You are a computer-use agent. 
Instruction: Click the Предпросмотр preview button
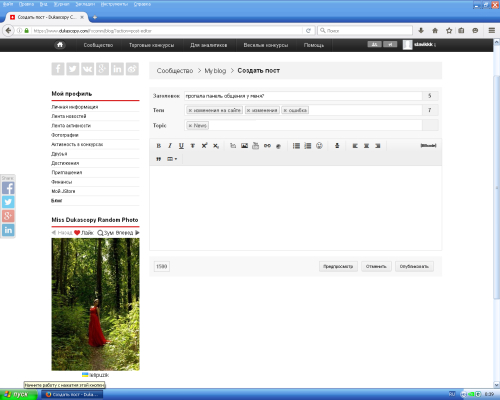pyautogui.click(x=338, y=266)
